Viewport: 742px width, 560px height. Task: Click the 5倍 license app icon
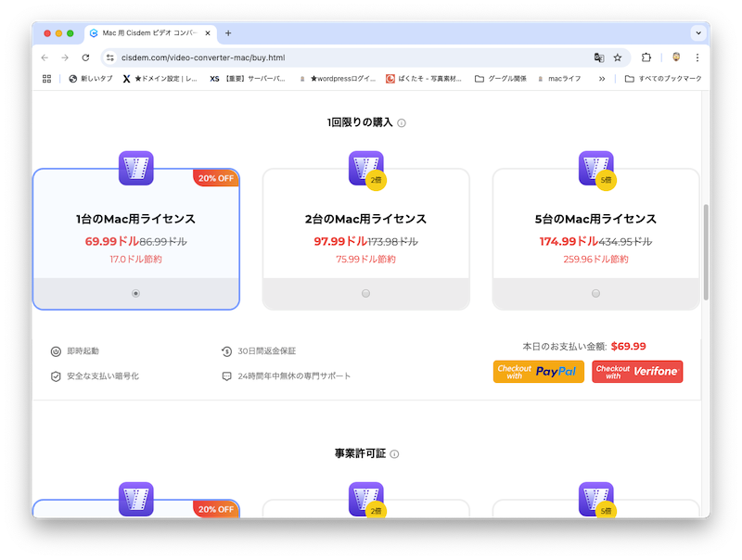[x=596, y=170]
